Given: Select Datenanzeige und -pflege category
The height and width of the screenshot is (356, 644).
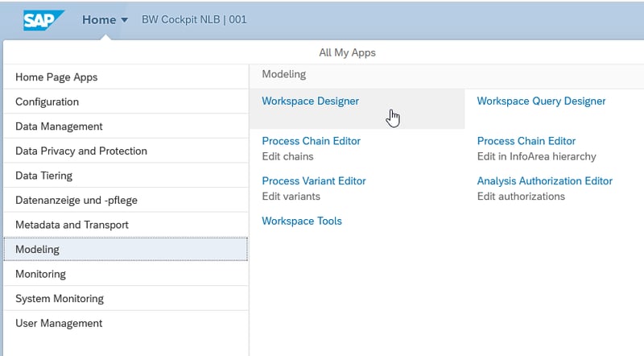Looking at the screenshot, I should pos(126,201).
